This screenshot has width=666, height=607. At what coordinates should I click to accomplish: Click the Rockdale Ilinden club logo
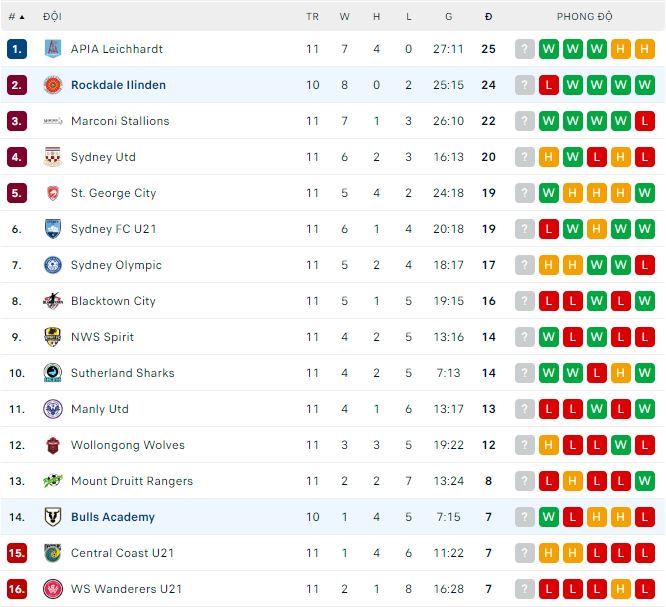pos(53,85)
